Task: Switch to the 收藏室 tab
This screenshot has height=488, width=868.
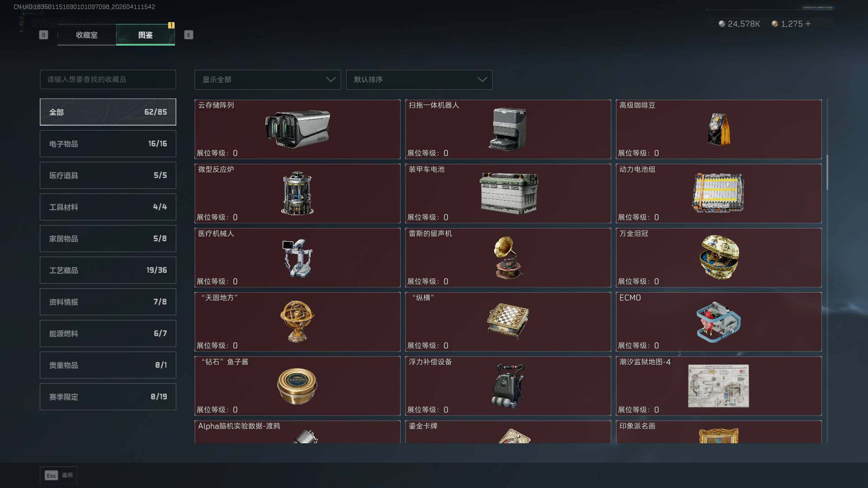Action: (x=87, y=35)
